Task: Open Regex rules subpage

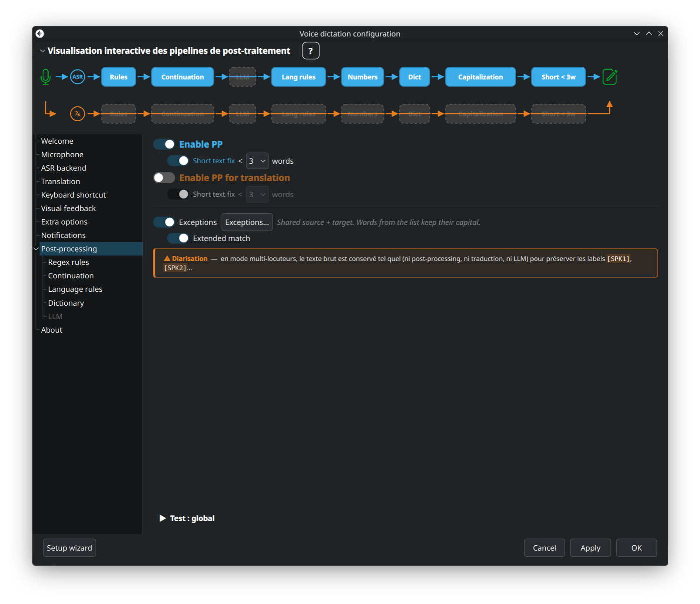Action: [68, 262]
